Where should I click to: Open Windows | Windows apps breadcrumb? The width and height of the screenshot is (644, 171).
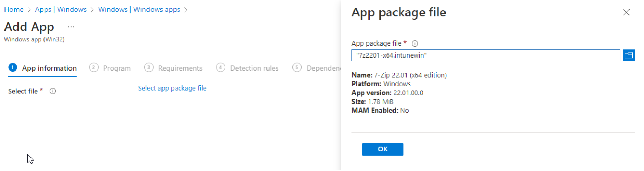click(139, 9)
